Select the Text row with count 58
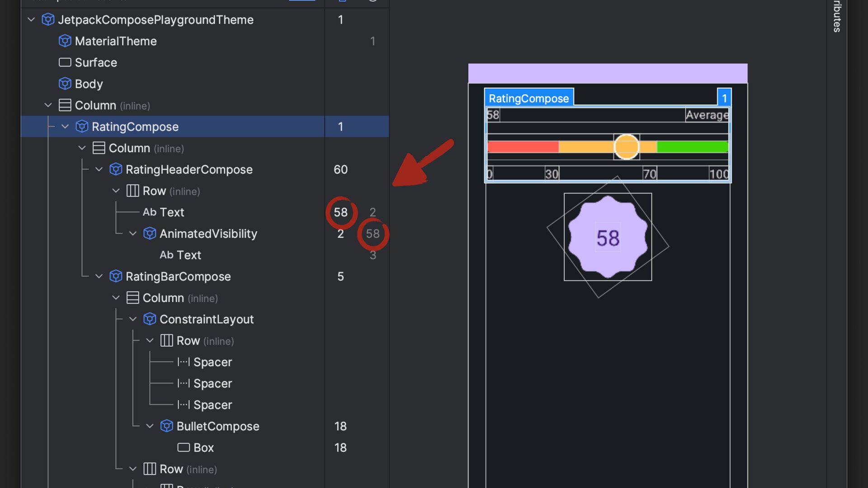 point(163,212)
